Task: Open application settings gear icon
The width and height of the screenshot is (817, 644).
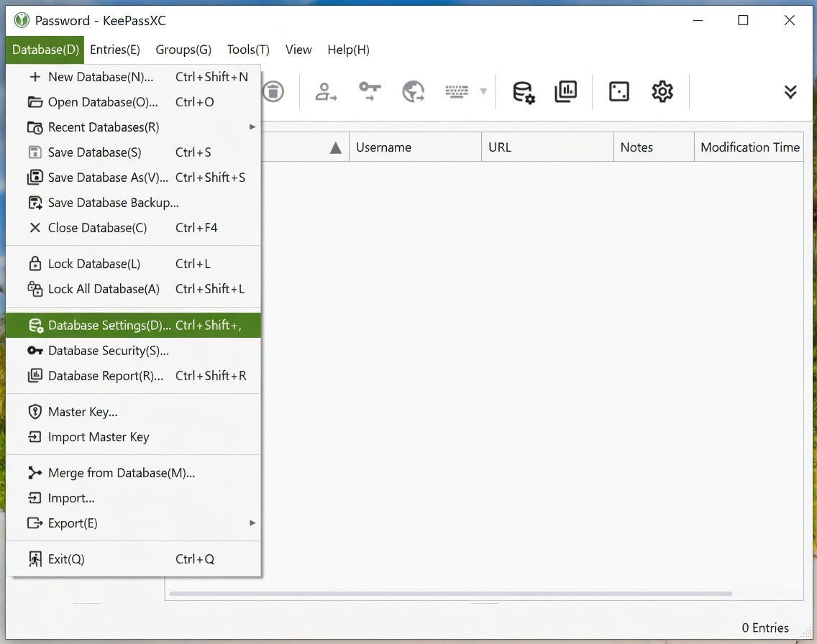Action: (x=662, y=91)
